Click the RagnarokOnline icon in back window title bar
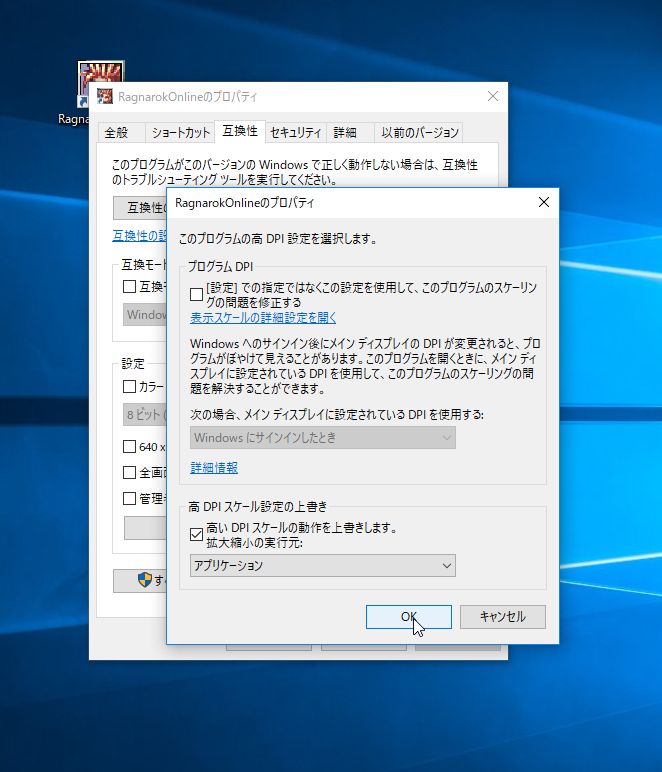The height and width of the screenshot is (772, 662). pos(105,96)
